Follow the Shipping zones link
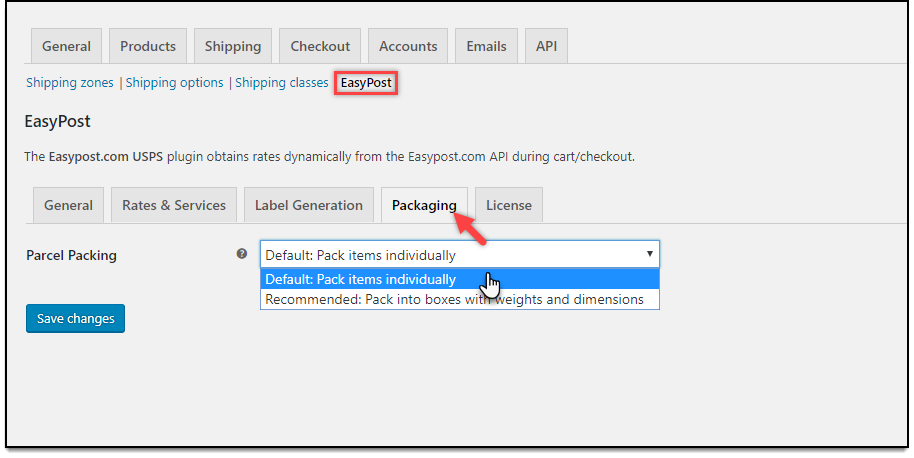This screenshot has width=914, height=458. pos(70,83)
